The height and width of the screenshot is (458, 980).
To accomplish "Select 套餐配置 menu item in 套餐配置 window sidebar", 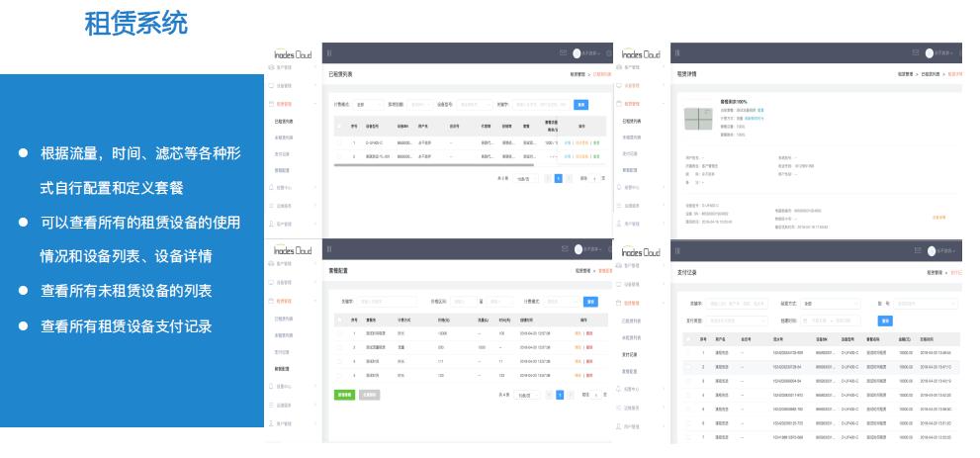I will (282, 369).
